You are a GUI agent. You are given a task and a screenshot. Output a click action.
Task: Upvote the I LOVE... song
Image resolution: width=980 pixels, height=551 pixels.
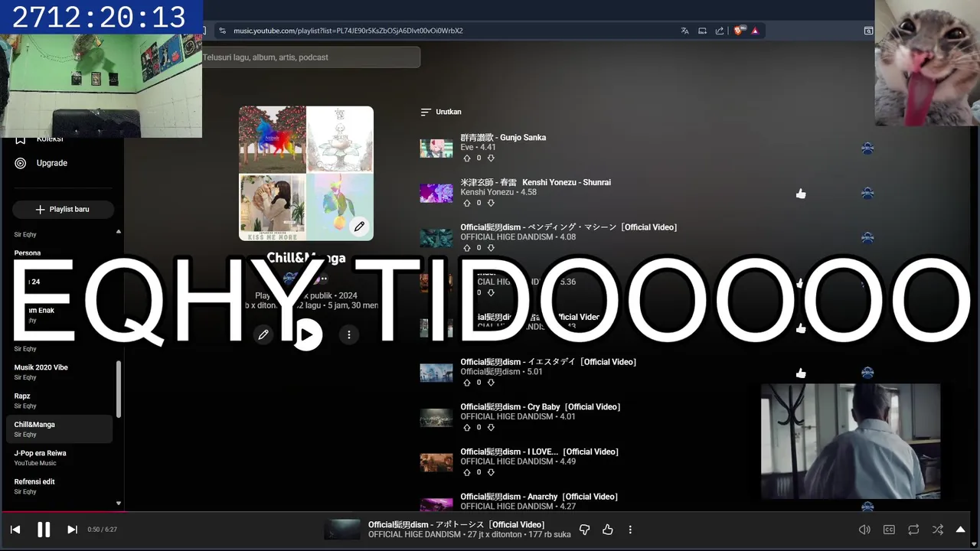[x=467, y=472]
